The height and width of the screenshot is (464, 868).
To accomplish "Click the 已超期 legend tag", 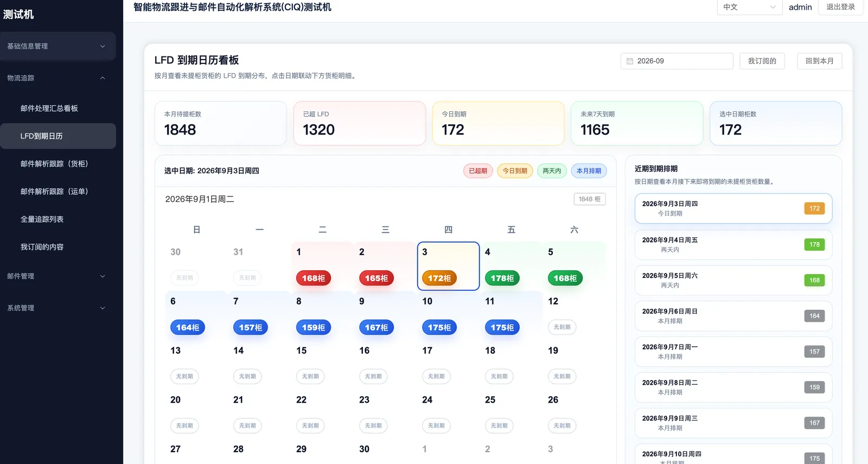I will pyautogui.click(x=478, y=171).
